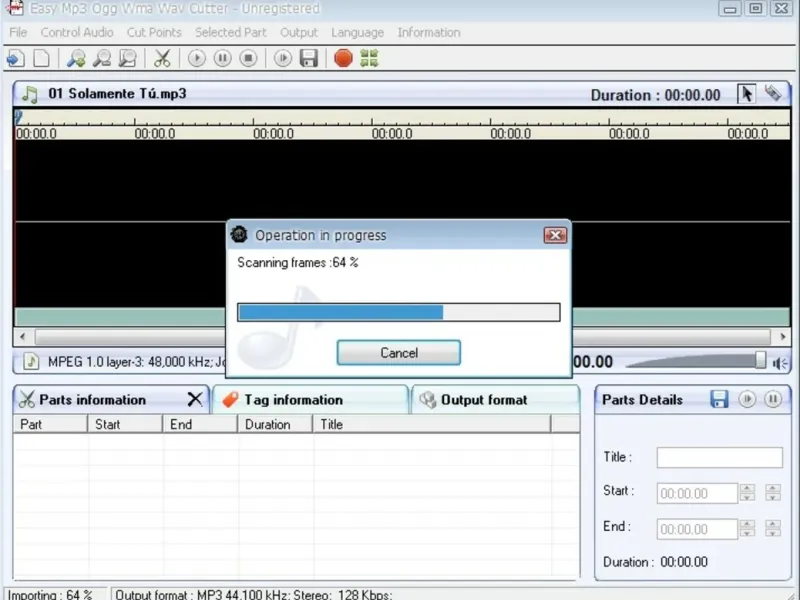The width and height of the screenshot is (800, 600).
Task: Cancel the scanning frames operation
Action: point(399,353)
